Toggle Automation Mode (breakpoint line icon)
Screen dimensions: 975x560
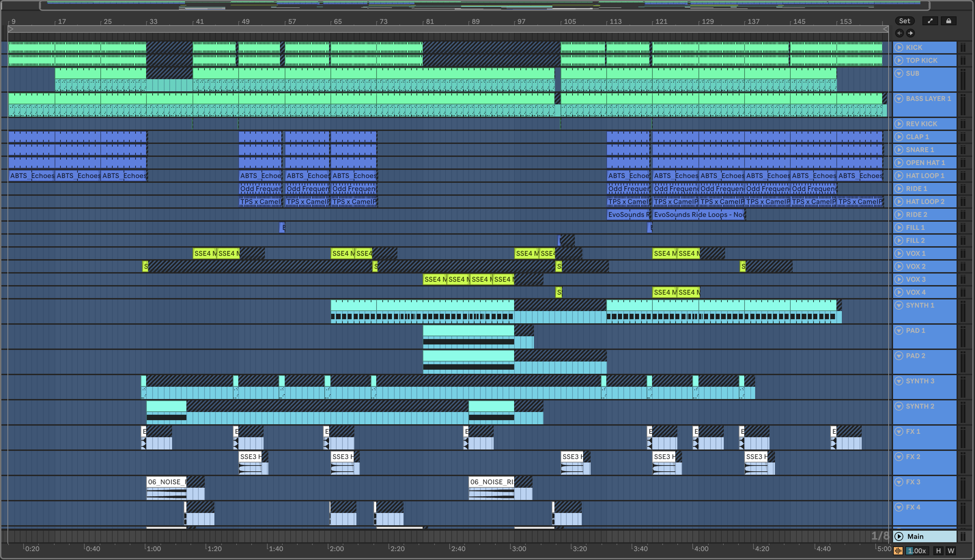pos(930,21)
